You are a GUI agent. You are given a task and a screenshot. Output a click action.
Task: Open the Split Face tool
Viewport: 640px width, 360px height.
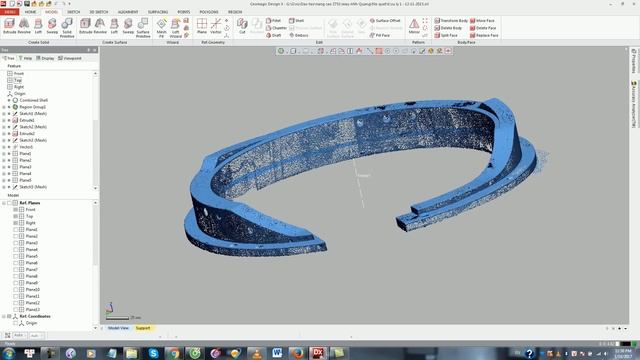(x=446, y=35)
